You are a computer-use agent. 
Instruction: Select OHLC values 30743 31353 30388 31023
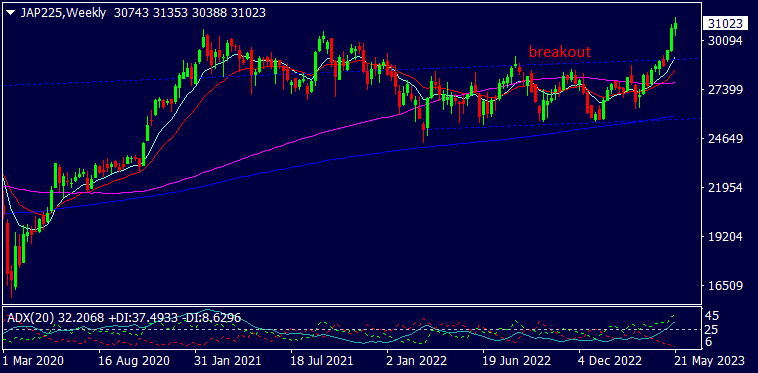click(190, 13)
